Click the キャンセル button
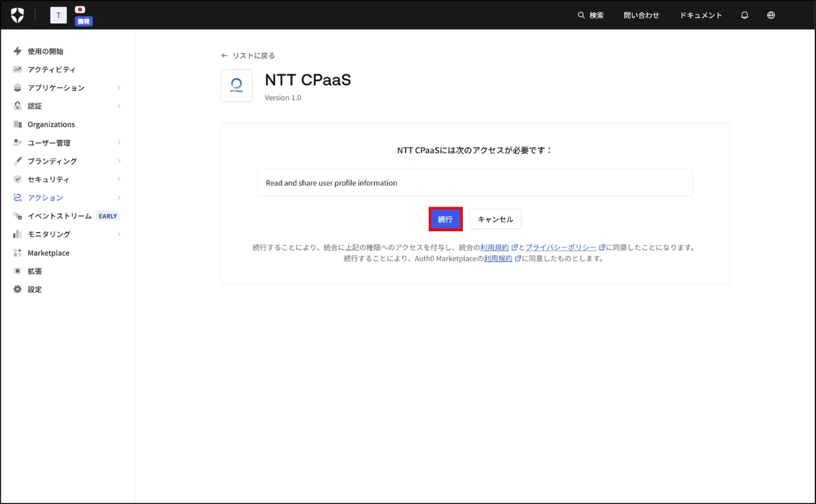This screenshot has width=816, height=504. pos(495,219)
